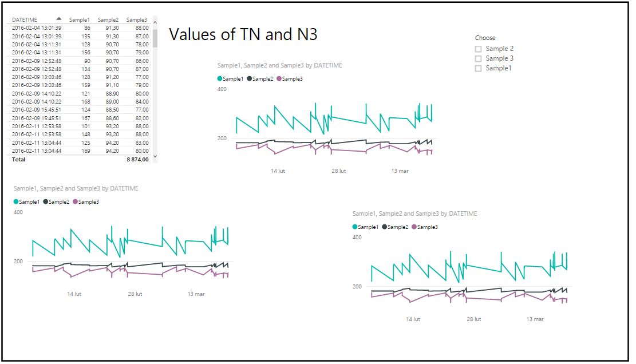Click the lower-right chart's title
Image resolution: width=636 pixels, height=364 pixels.
[x=414, y=213]
